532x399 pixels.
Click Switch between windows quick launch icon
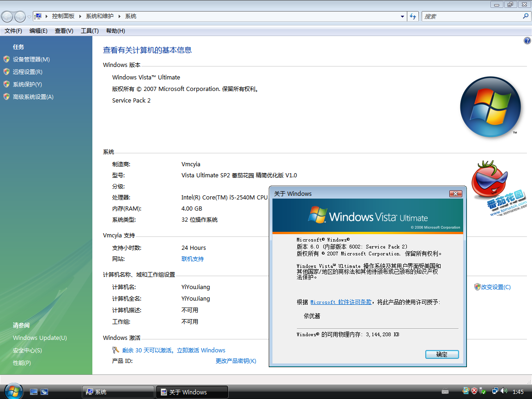tap(44, 392)
